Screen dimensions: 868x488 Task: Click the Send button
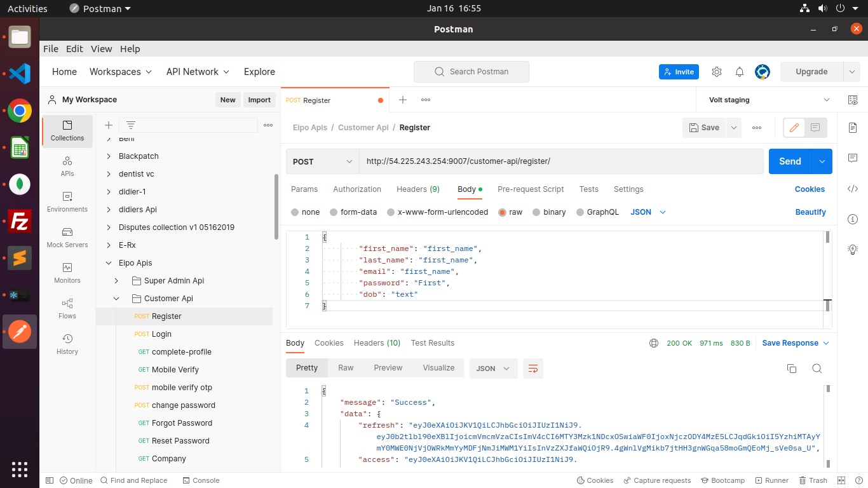(x=790, y=161)
